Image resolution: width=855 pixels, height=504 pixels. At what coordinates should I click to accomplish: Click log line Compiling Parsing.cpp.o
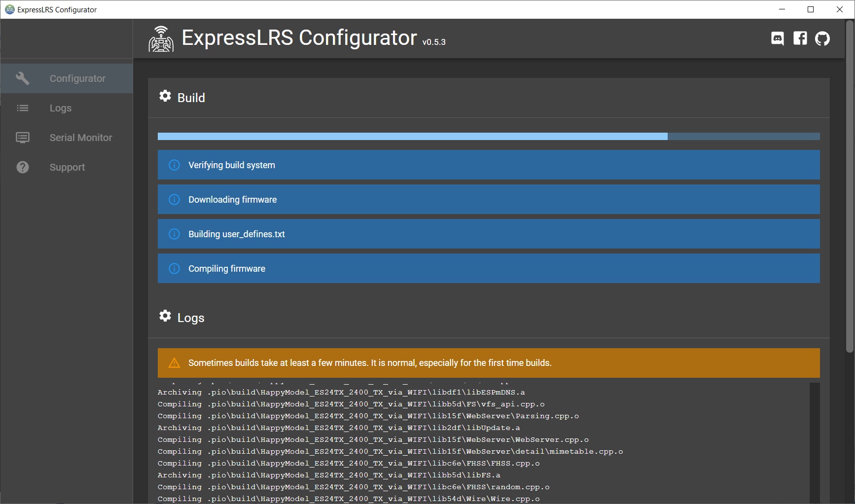point(368,416)
